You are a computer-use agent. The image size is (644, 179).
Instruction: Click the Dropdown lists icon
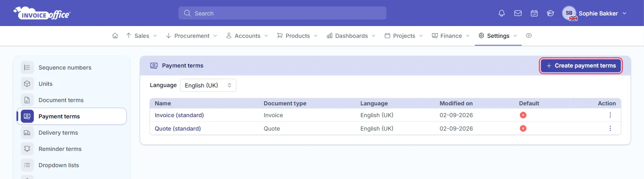27,165
